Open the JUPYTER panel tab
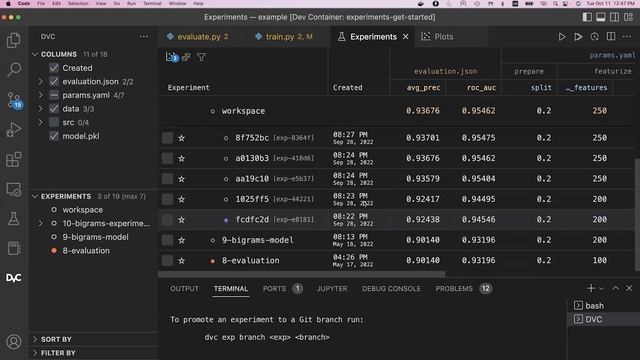 [x=332, y=289]
